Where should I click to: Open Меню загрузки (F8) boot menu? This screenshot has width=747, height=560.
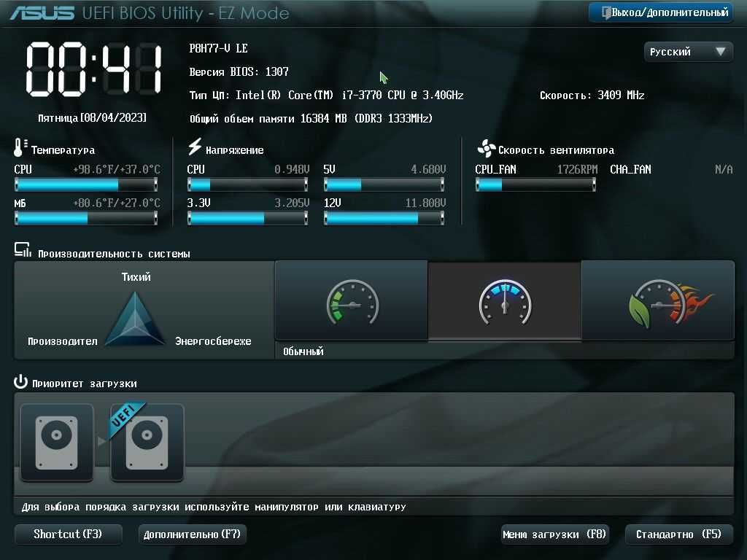coord(555,534)
